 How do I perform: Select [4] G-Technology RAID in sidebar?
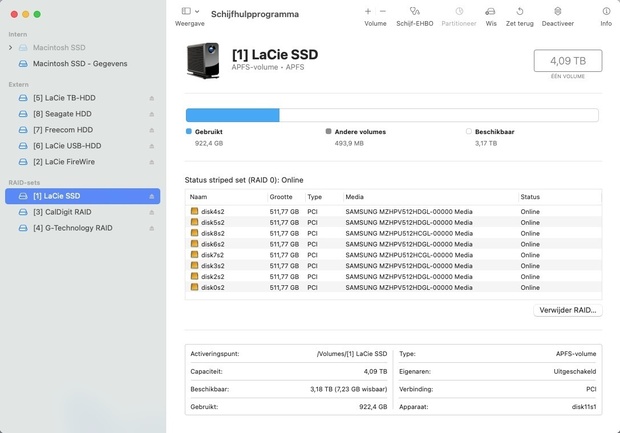(83, 228)
